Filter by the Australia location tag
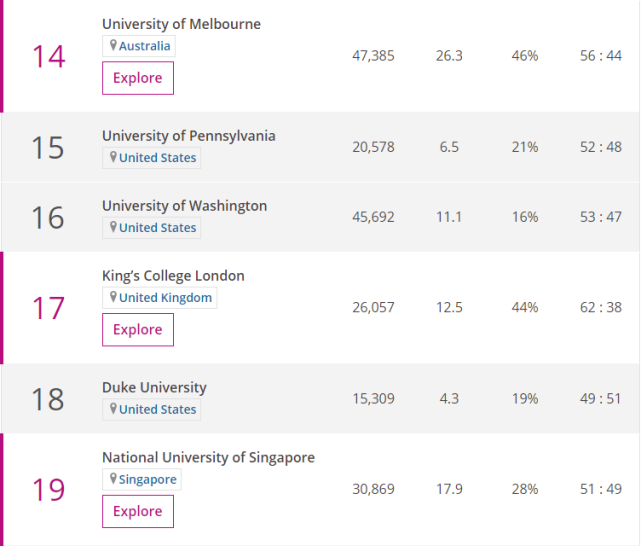Screen dimensions: 641x546 145,46
